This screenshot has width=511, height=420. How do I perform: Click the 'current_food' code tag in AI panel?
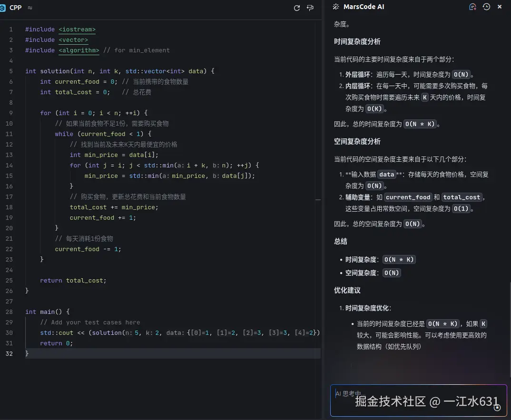click(x=408, y=197)
